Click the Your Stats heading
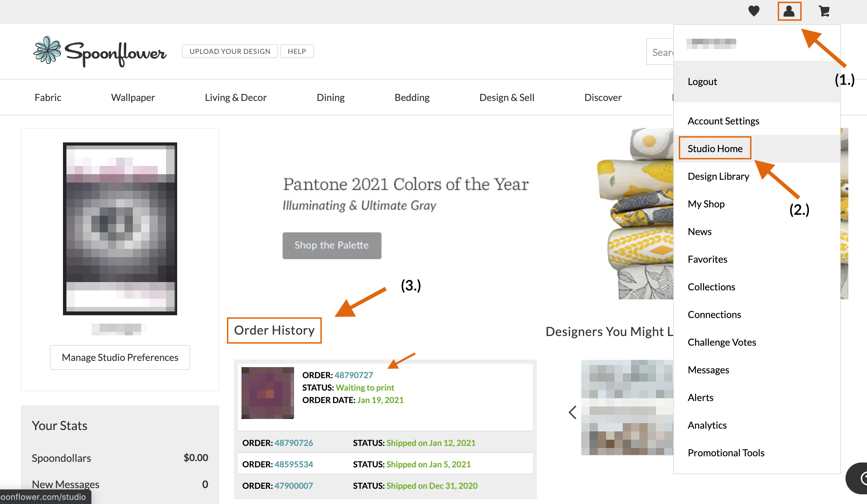 (60, 426)
